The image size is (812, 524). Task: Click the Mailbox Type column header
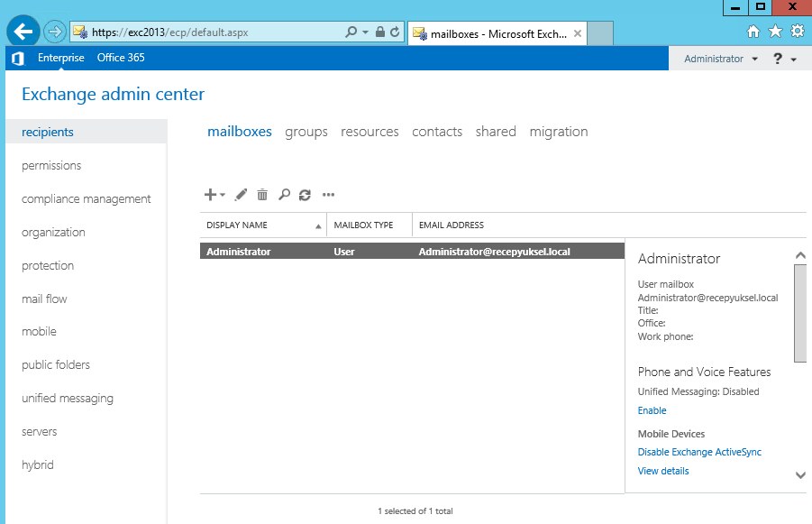363,225
